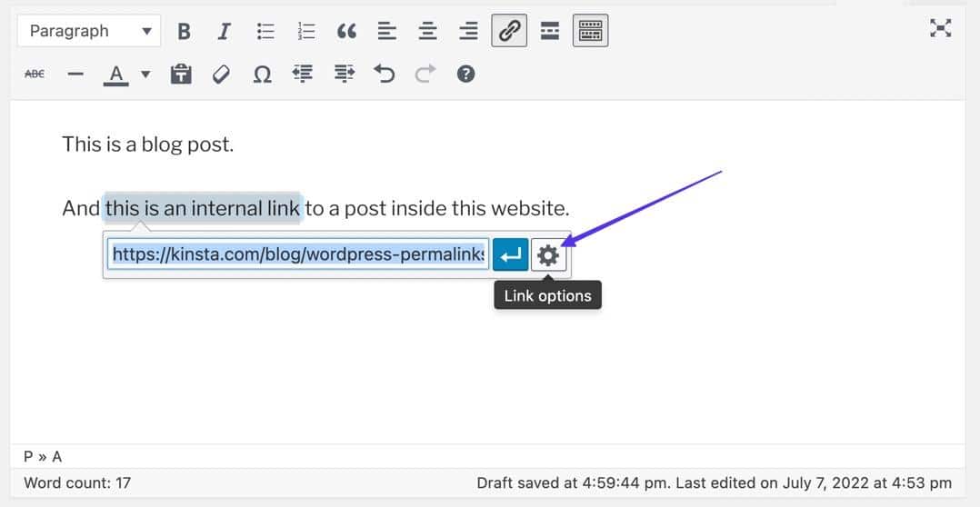Open the Paragraph format dropdown

tap(89, 32)
